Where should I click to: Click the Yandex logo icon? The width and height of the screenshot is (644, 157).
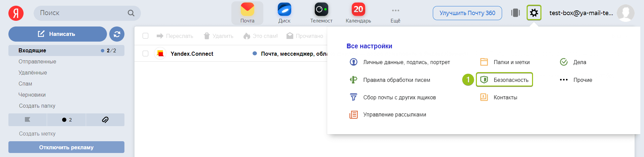click(x=16, y=13)
